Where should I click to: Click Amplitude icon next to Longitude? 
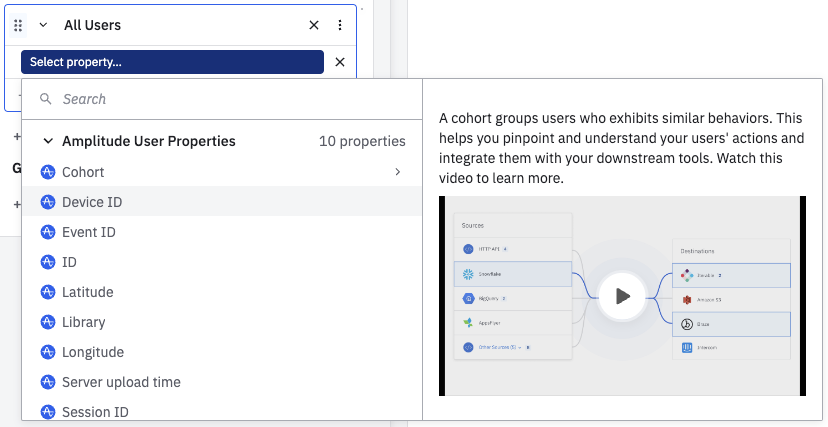48,352
